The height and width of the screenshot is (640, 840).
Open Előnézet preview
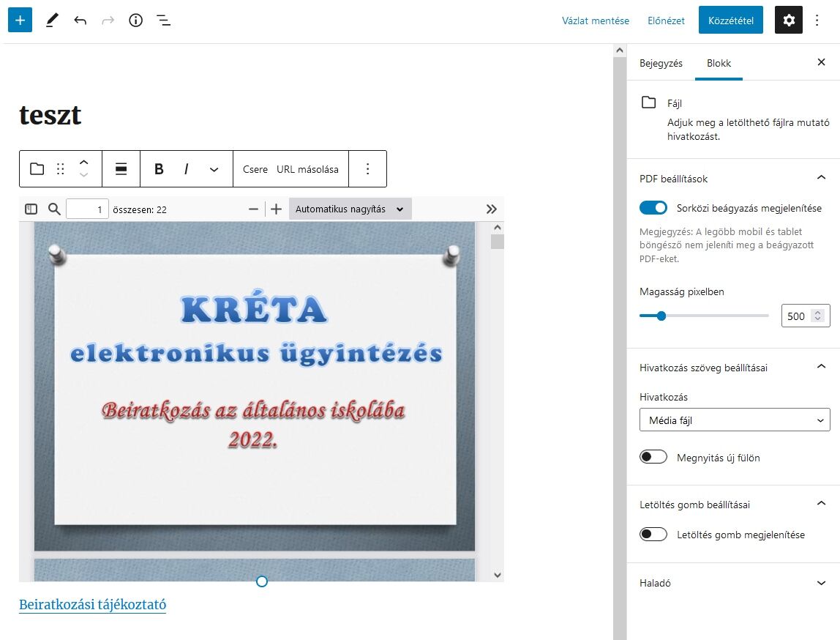pyautogui.click(x=666, y=21)
